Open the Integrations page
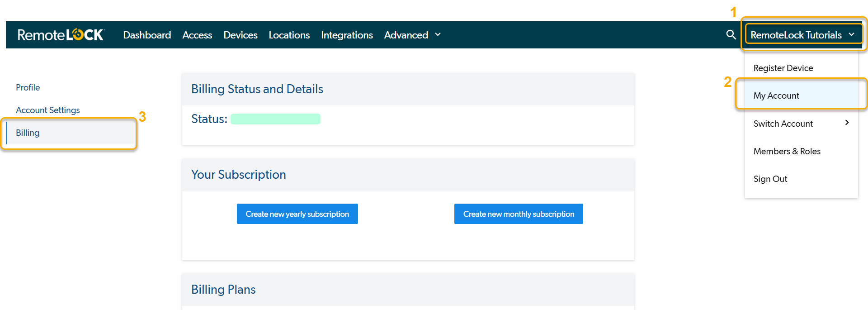The height and width of the screenshot is (310, 868). [347, 35]
